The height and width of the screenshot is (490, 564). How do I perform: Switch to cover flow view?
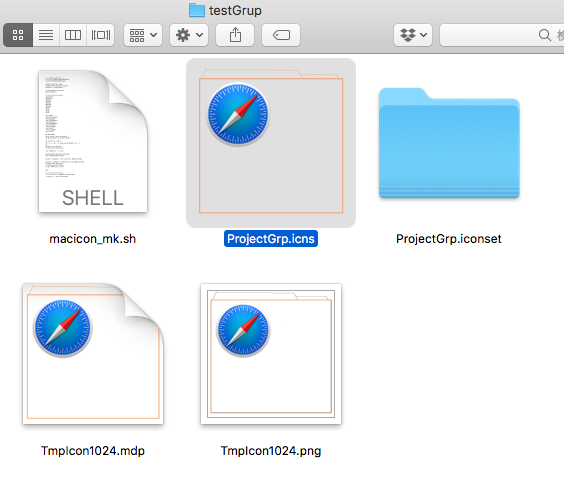point(101,35)
